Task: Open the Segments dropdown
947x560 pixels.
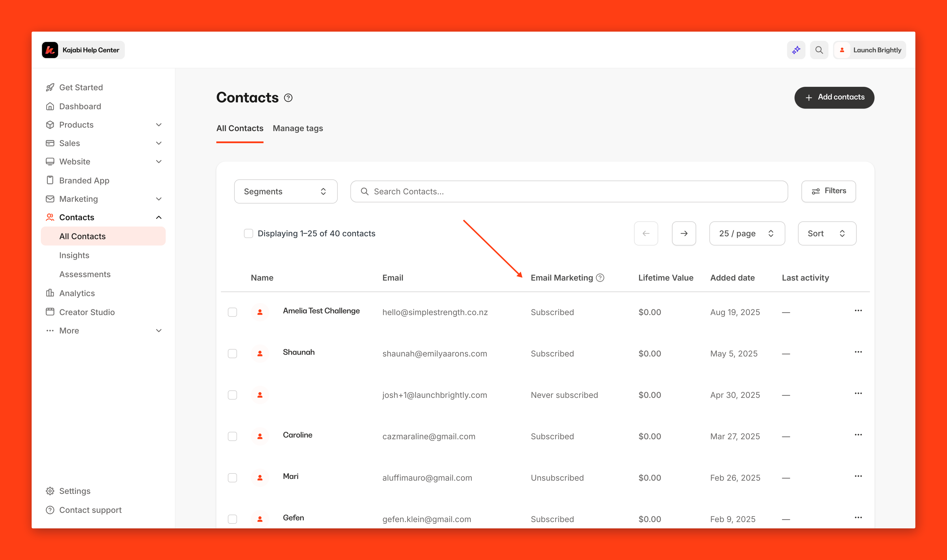Action: [x=285, y=192]
